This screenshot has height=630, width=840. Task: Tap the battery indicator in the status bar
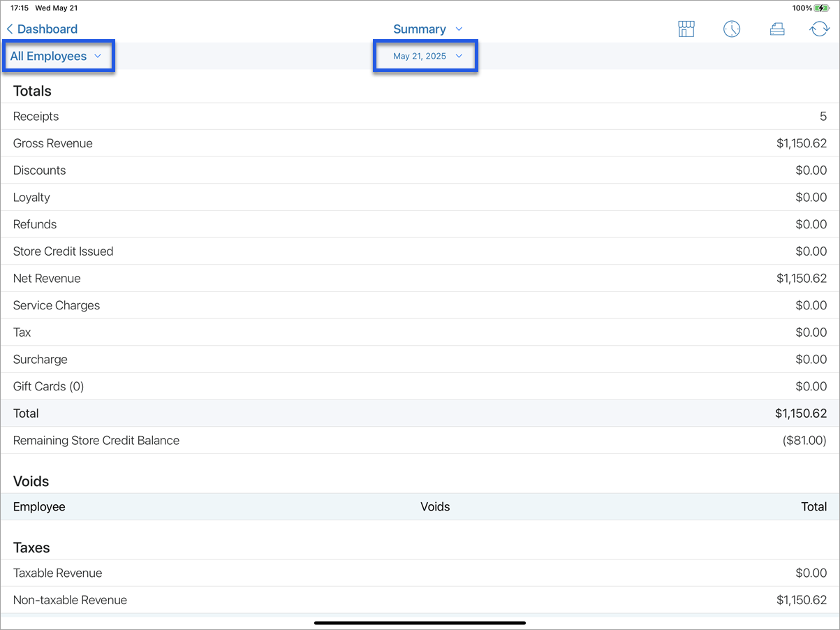(x=822, y=8)
